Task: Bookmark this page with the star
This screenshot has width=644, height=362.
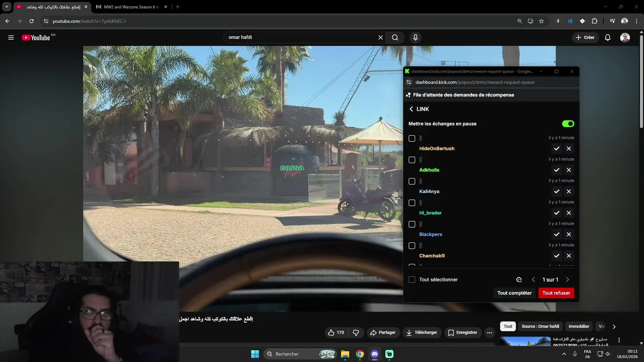Action: (x=541, y=21)
